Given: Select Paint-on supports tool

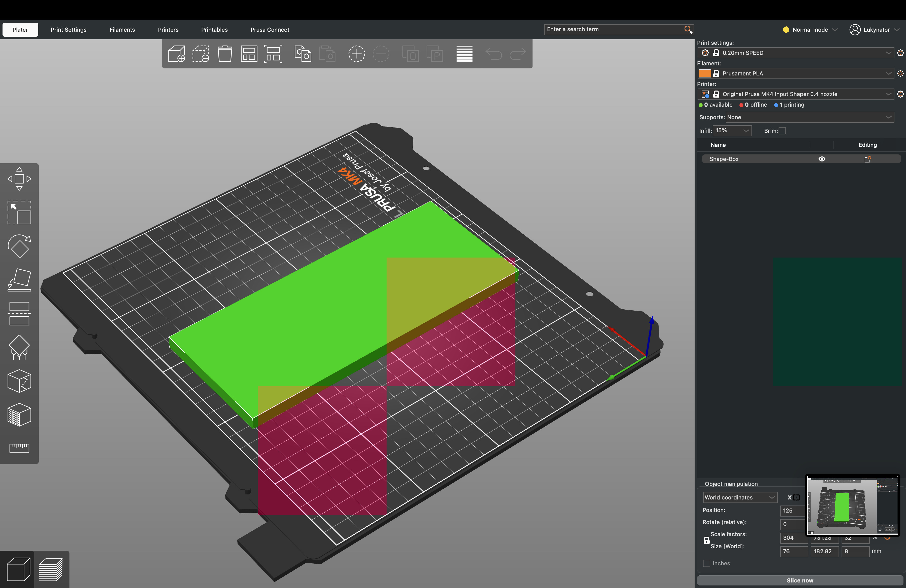Looking at the screenshot, I should coord(19,347).
